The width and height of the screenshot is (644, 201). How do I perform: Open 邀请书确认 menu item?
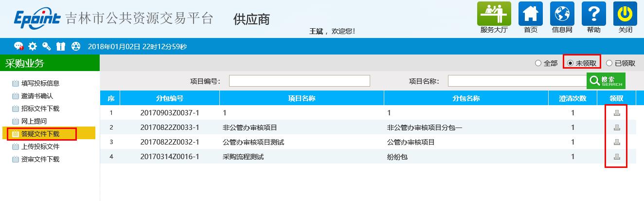point(37,96)
